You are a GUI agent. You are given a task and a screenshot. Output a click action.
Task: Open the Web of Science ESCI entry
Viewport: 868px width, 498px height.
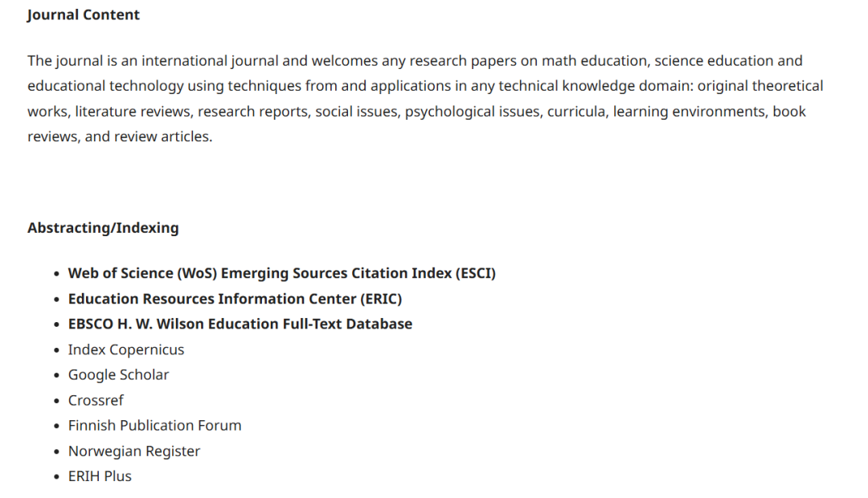(281, 273)
